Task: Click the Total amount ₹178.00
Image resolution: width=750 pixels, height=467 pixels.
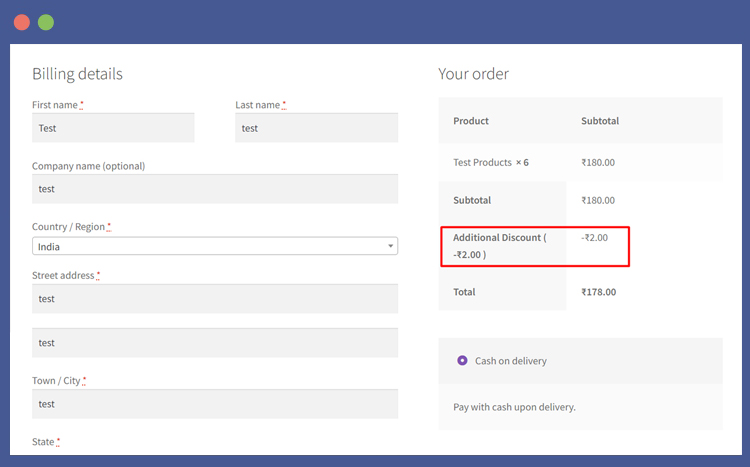Action: tap(598, 292)
